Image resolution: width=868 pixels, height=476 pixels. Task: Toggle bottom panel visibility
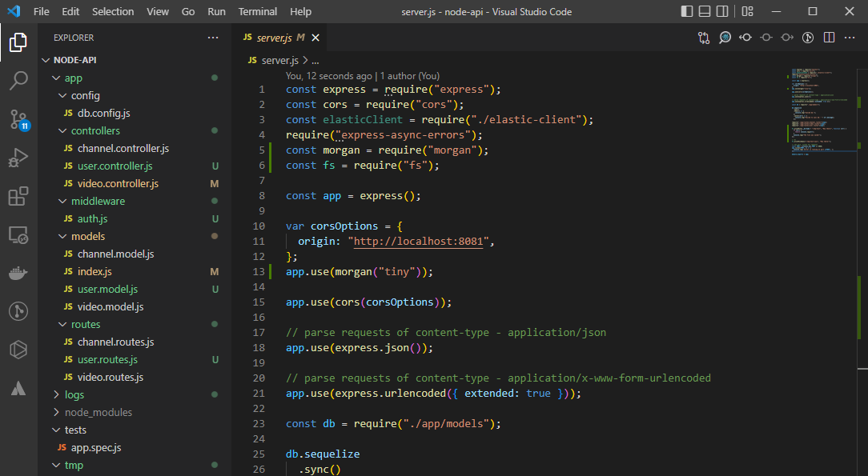(705, 11)
